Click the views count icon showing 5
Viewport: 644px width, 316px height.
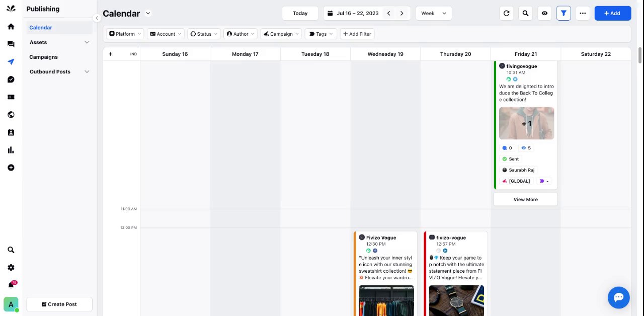(x=524, y=148)
